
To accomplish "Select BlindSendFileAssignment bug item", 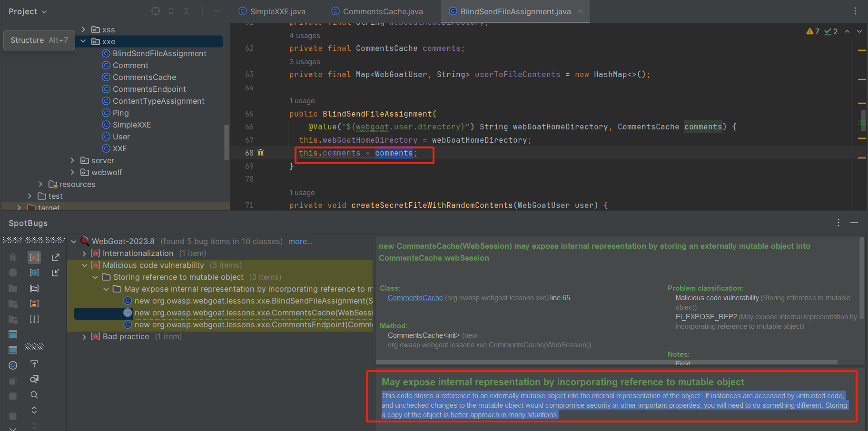I will [x=248, y=301].
